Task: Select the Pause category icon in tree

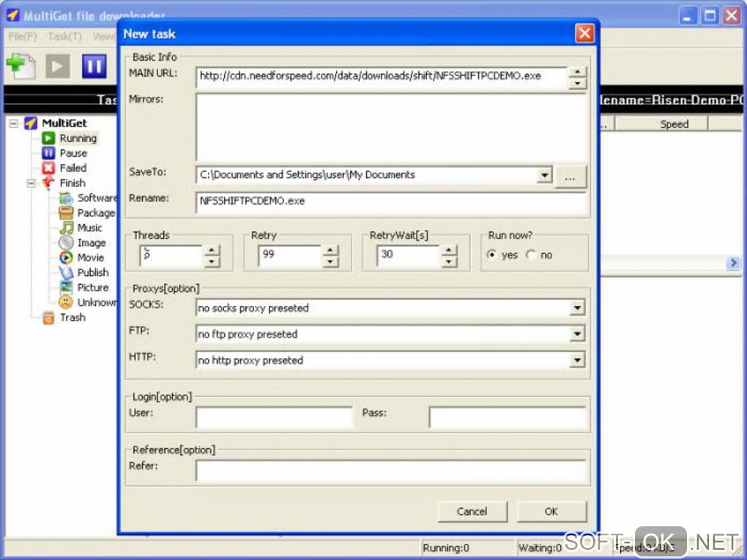Action: click(48, 153)
